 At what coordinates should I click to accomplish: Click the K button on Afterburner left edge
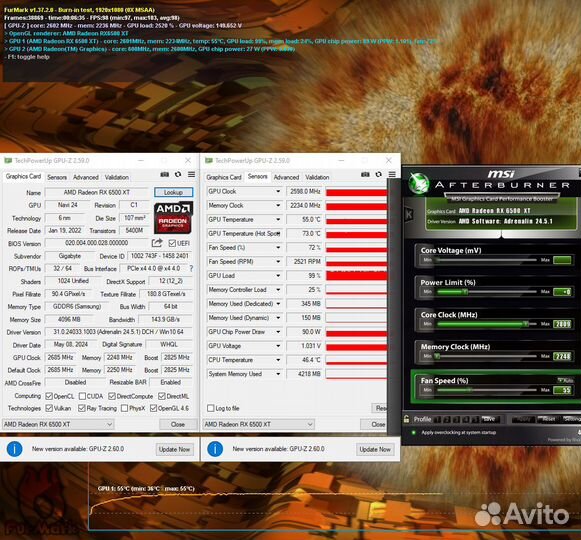click(408, 214)
